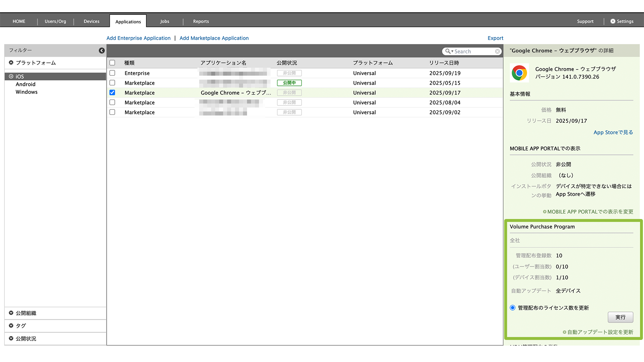Switch to the Reports tab
The height and width of the screenshot is (362, 644).
(201, 21)
